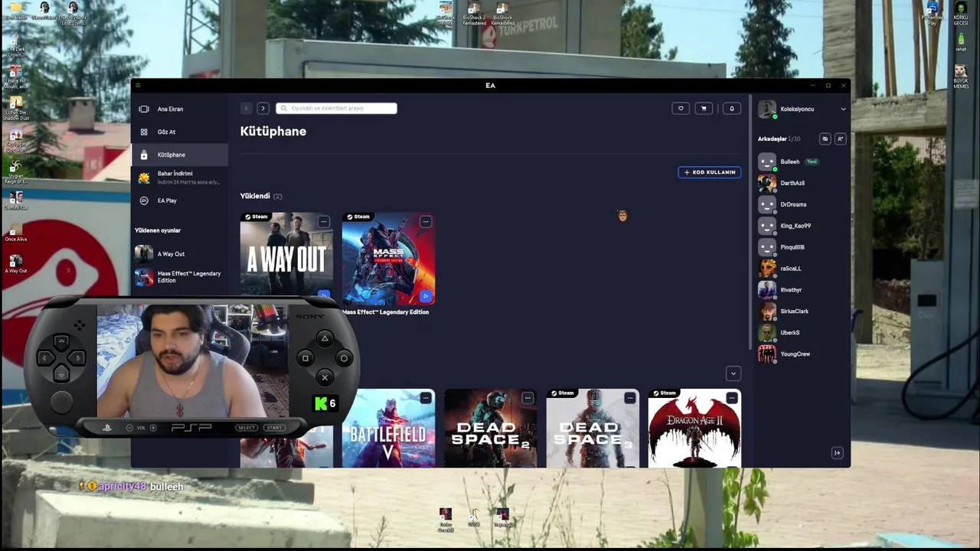Open notifications bell

click(732, 109)
